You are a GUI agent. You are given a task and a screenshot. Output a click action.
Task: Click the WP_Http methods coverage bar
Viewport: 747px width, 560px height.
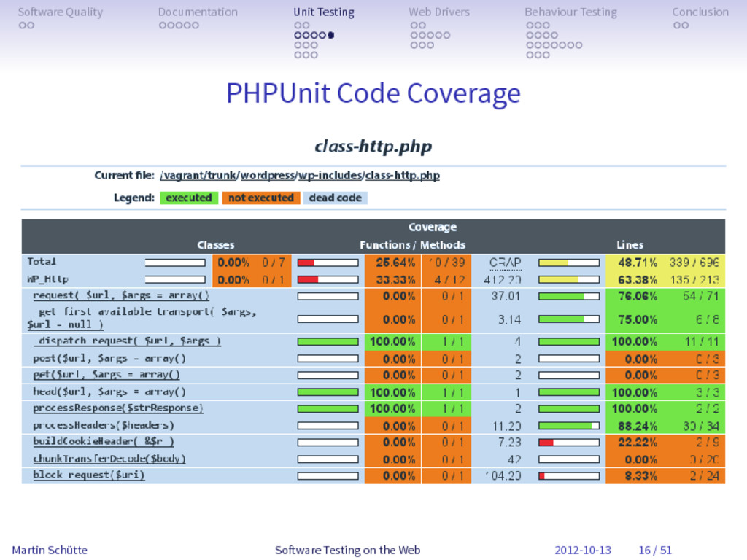coord(328,279)
